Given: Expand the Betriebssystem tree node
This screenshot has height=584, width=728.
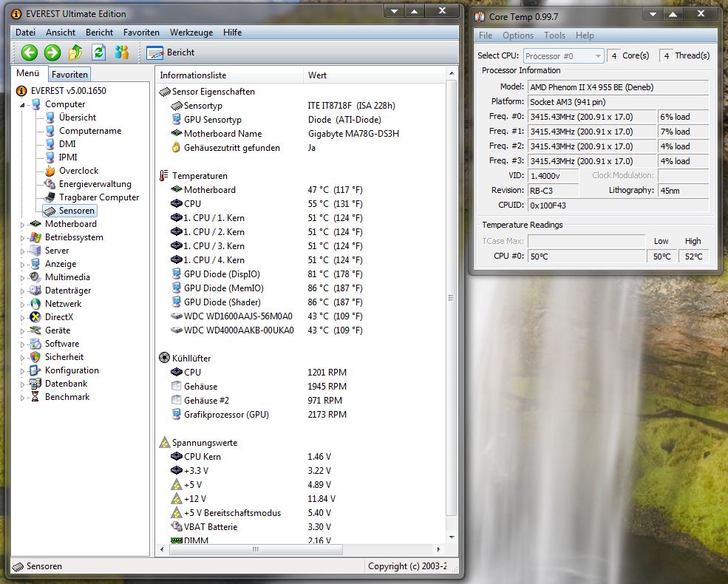Looking at the screenshot, I should click(22, 238).
